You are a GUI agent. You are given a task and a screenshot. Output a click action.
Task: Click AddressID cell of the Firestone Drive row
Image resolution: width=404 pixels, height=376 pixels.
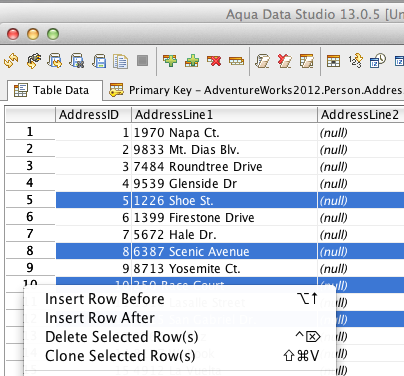click(93, 218)
